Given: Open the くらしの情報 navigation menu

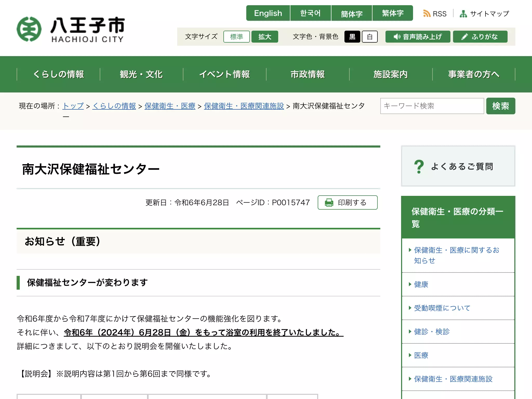Looking at the screenshot, I should (58, 74).
